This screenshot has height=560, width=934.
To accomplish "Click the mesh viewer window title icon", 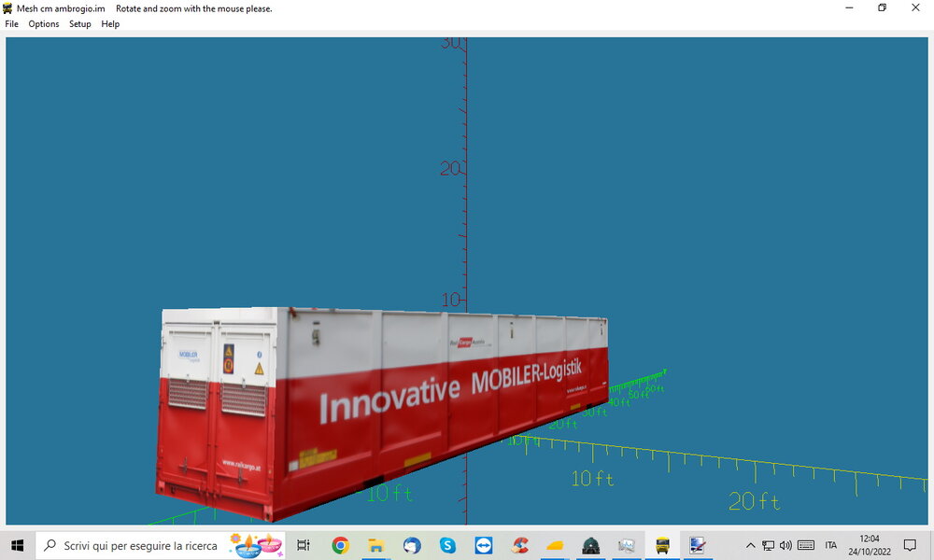I will pyautogui.click(x=7, y=8).
